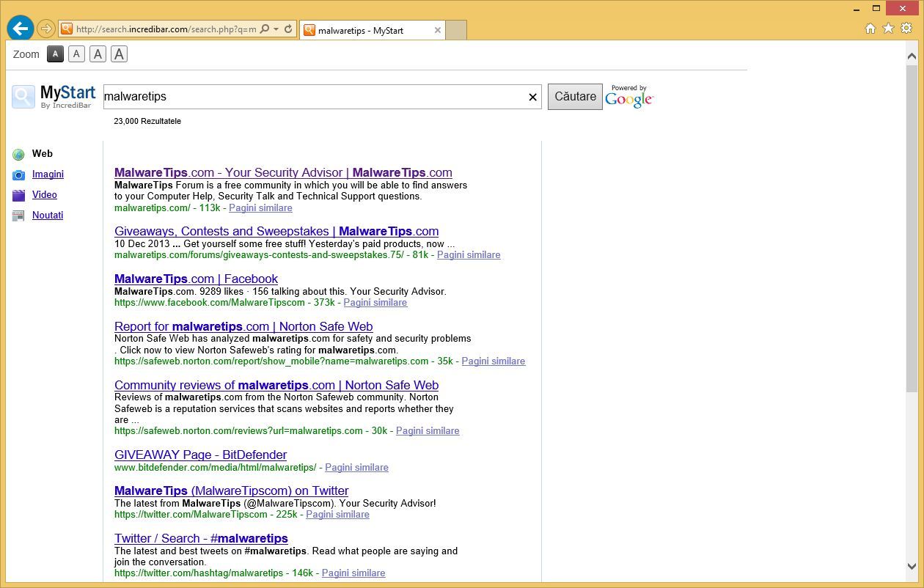Minimize the browser window
924x588 pixels.
click(x=856, y=8)
